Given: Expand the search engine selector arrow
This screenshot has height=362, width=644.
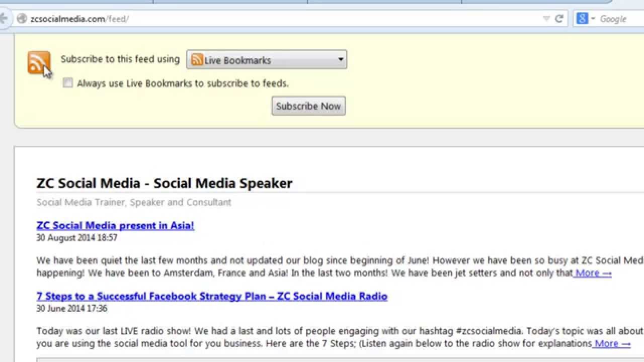Looking at the screenshot, I should pyautogui.click(x=593, y=19).
